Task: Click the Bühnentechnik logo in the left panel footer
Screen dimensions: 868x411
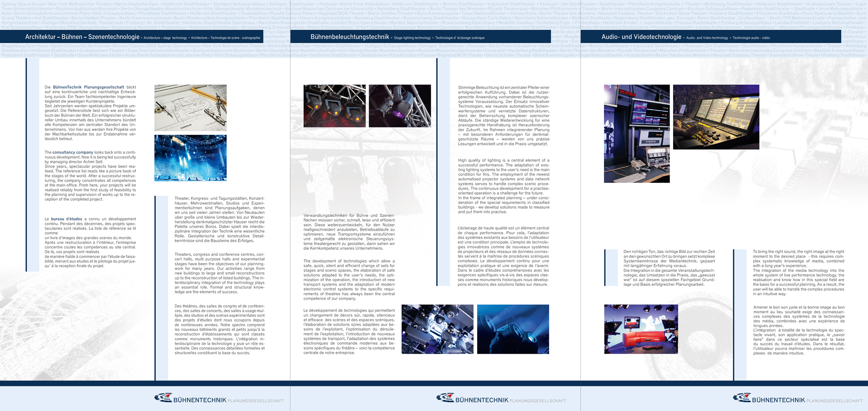Action: coord(219,399)
